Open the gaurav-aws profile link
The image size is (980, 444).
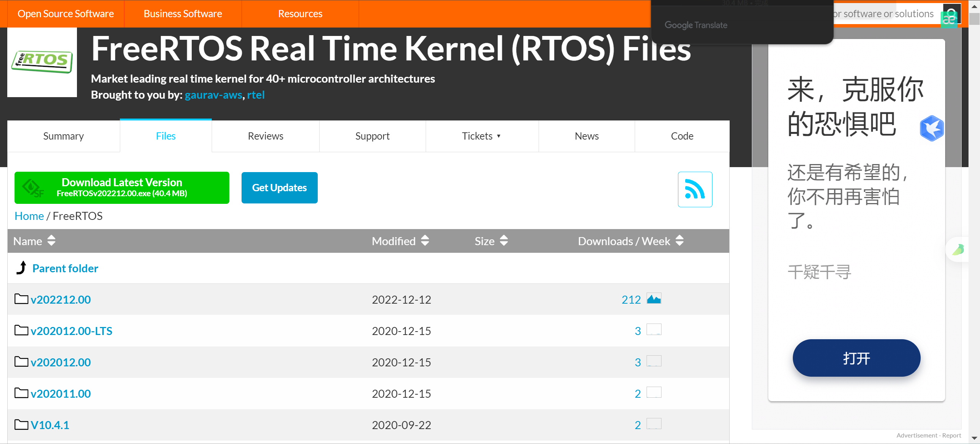(x=213, y=95)
